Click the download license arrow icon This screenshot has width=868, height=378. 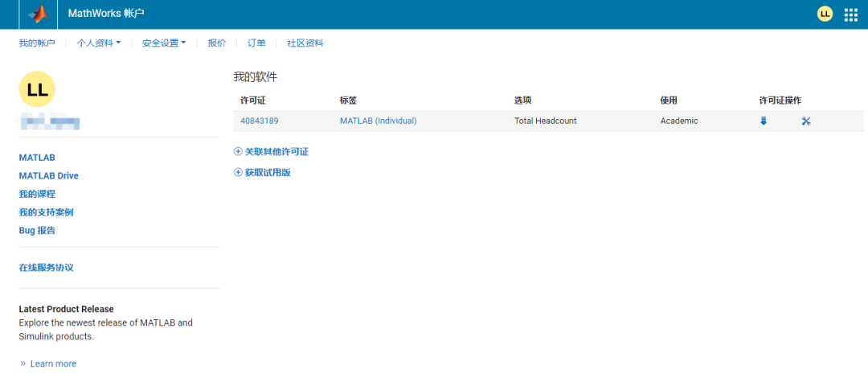tap(764, 121)
